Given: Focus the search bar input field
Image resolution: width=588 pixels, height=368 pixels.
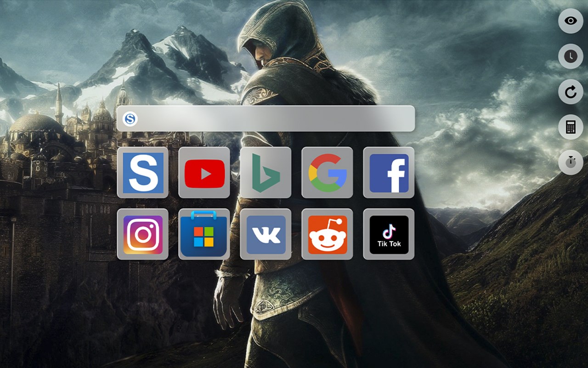Looking at the screenshot, I should [266, 119].
